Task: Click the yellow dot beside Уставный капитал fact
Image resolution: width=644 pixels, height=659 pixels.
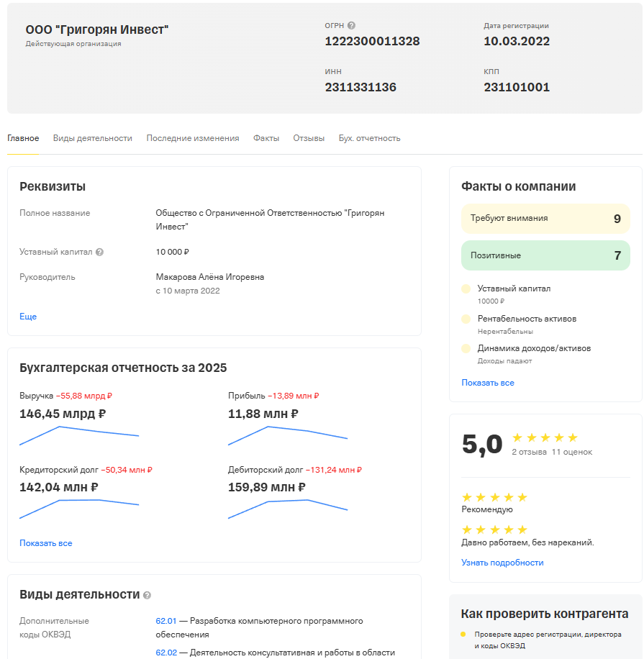Action: click(x=466, y=288)
